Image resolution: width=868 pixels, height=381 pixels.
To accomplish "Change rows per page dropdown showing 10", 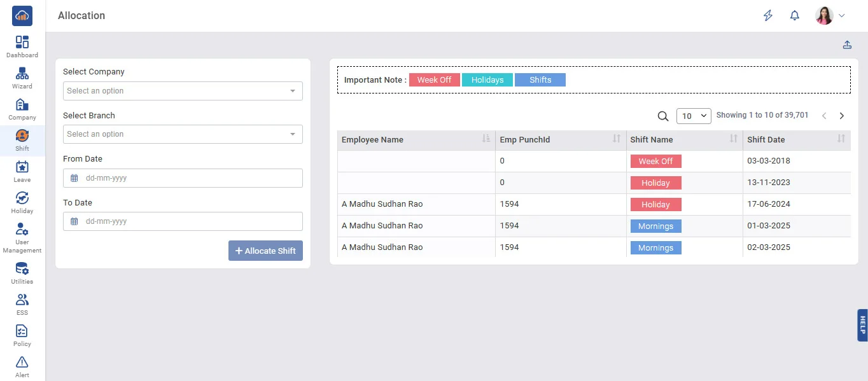I will click(693, 116).
